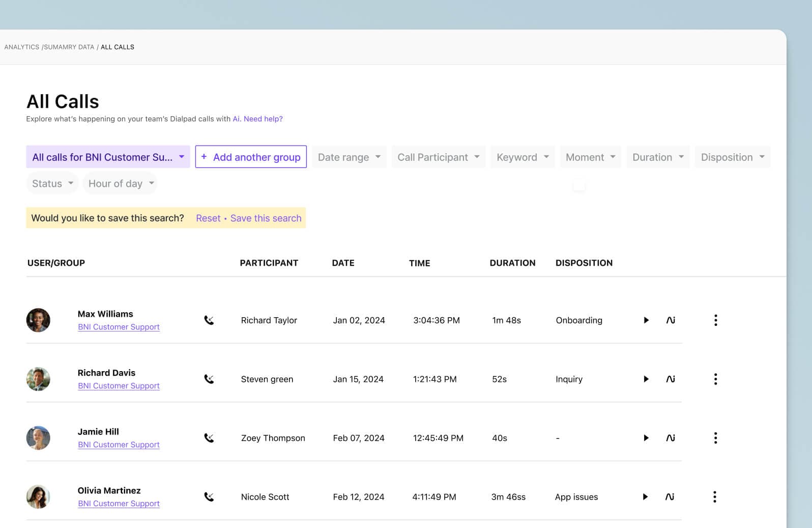The width and height of the screenshot is (812, 528).
Task: Open Ai summary for Max Williams call
Action: point(671,320)
